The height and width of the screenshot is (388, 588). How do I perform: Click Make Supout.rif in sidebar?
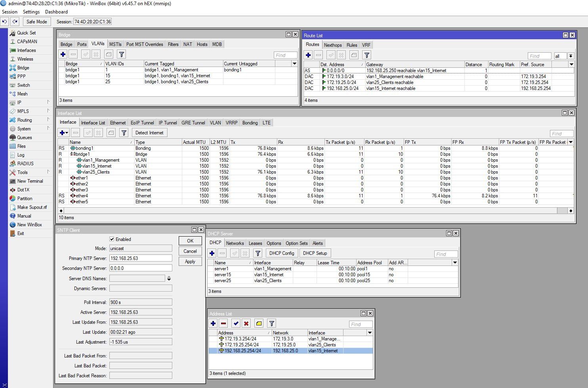coord(32,207)
